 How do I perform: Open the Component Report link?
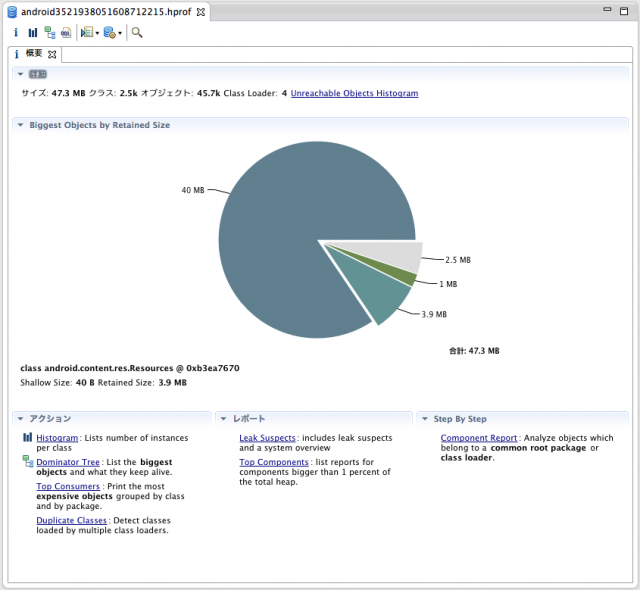coord(479,438)
